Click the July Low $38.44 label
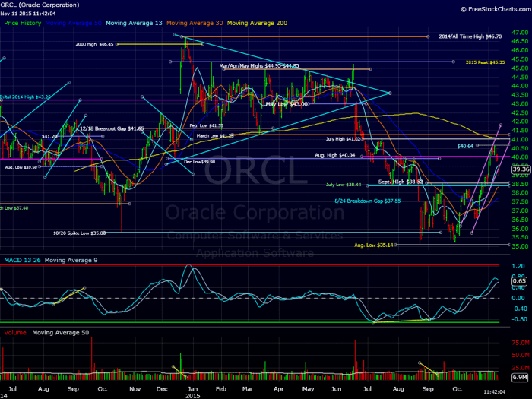This screenshot has width=532, height=399. click(344, 185)
